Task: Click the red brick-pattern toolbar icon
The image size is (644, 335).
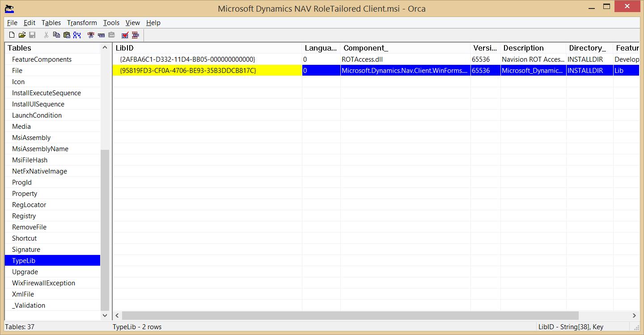Action: pyautogui.click(x=135, y=35)
